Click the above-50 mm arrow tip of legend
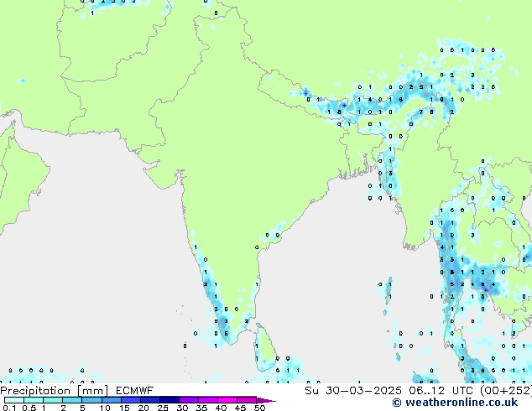The image size is (532, 411). pyautogui.click(x=266, y=400)
